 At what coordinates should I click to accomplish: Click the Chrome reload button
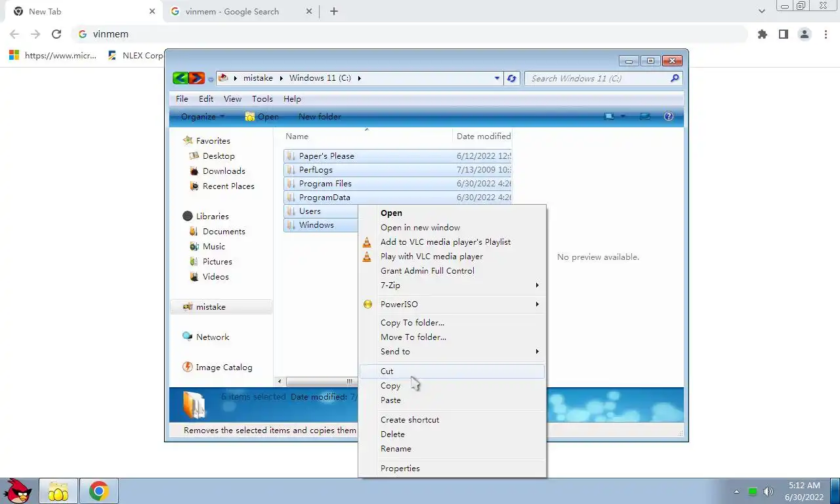pyautogui.click(x=56, y=34)
